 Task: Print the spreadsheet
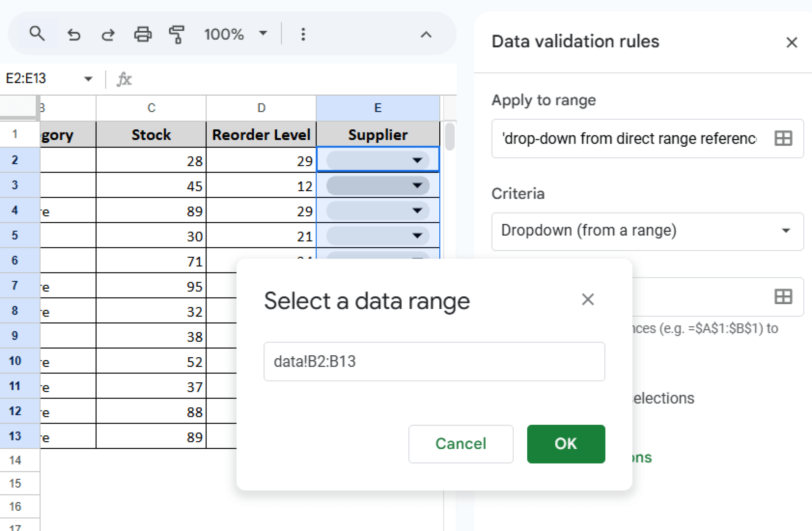[143, 35]
